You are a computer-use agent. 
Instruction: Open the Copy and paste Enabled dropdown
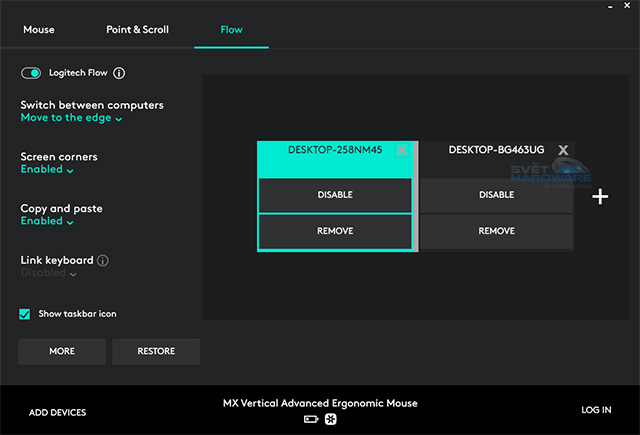pos(47,221)
